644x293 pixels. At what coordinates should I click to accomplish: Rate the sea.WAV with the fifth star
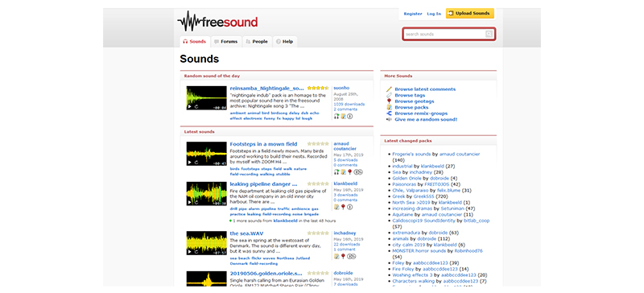click(327, 233)
